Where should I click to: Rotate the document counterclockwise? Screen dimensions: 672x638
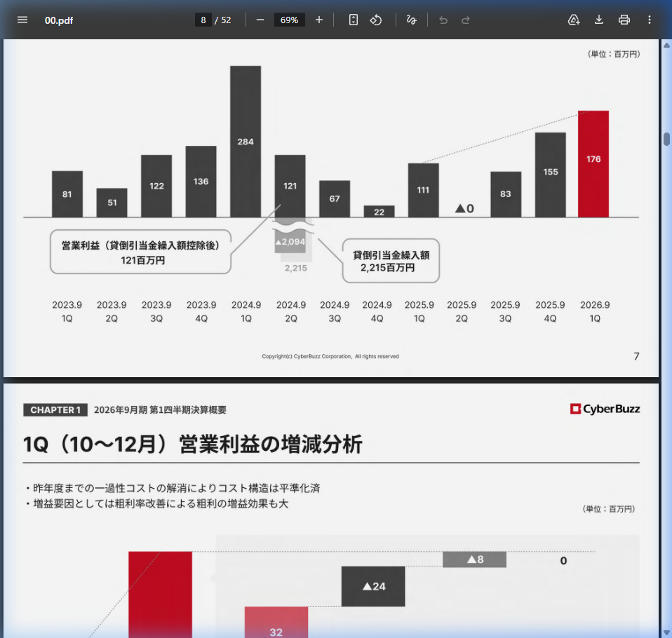376,20
